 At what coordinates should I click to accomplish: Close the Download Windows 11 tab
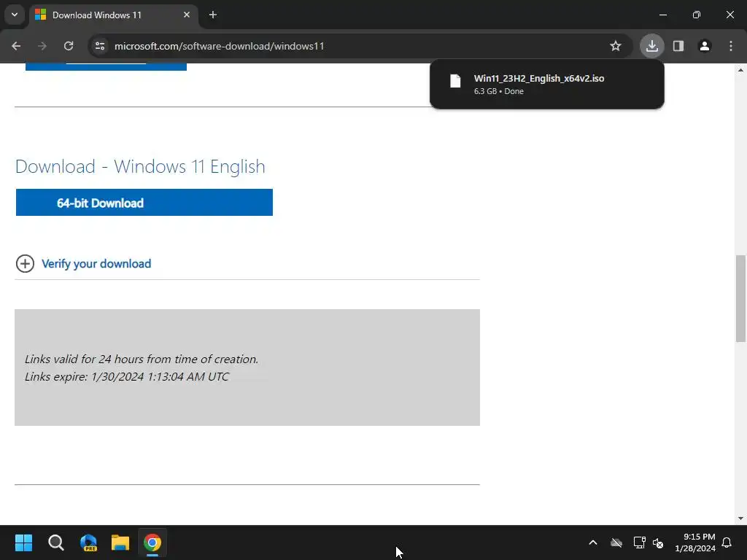coord(187,15)
